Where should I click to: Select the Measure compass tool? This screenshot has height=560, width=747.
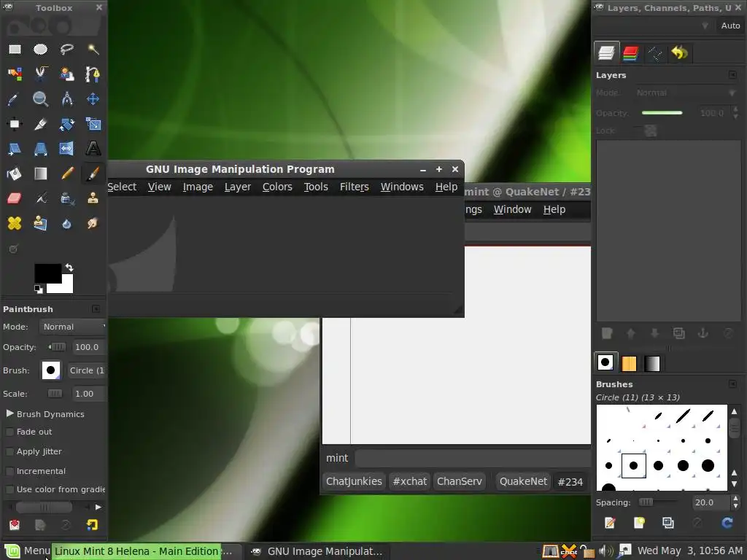(66, 99)
